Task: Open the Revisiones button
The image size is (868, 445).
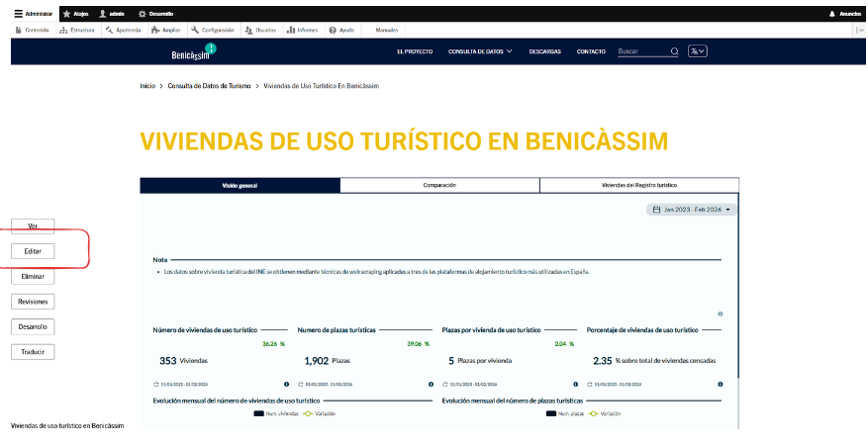Action: pos(33,302)
